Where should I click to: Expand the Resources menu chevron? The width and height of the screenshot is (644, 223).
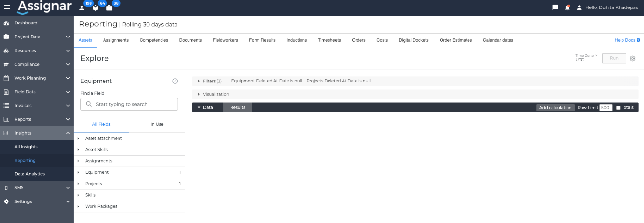pos(68,51)
